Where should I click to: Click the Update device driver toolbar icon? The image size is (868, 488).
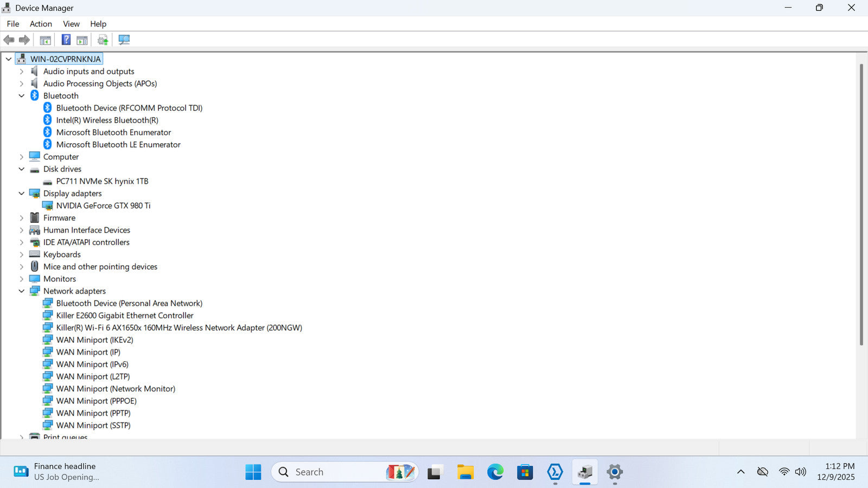tap(103, 40)
